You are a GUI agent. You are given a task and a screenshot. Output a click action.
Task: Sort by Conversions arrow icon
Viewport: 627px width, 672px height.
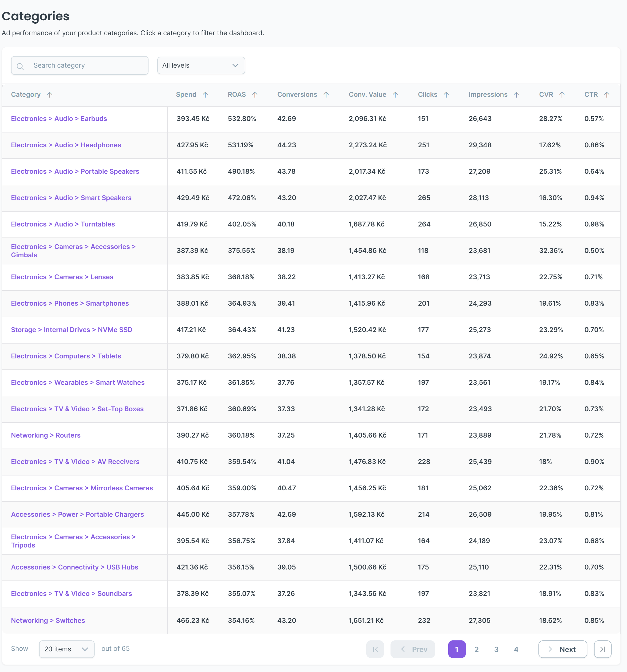[326, 95]
